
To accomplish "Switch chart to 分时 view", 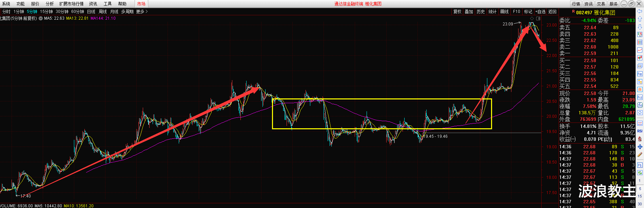I will [6, 12].
